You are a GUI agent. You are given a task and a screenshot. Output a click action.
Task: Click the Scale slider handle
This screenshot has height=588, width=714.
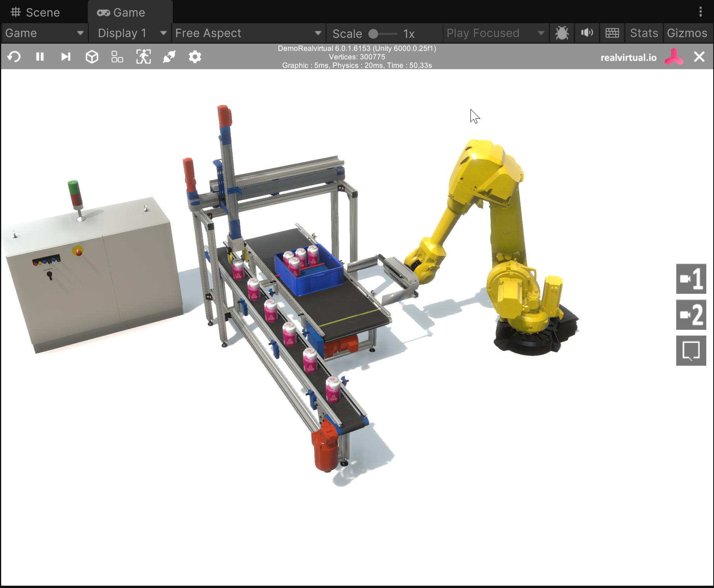[373, 34]
